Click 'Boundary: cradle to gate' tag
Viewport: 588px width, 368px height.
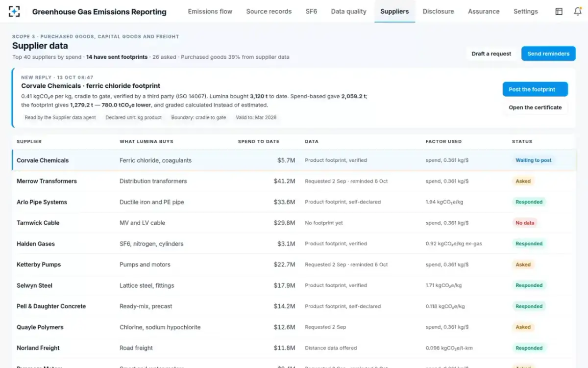(x=198, y=118)
